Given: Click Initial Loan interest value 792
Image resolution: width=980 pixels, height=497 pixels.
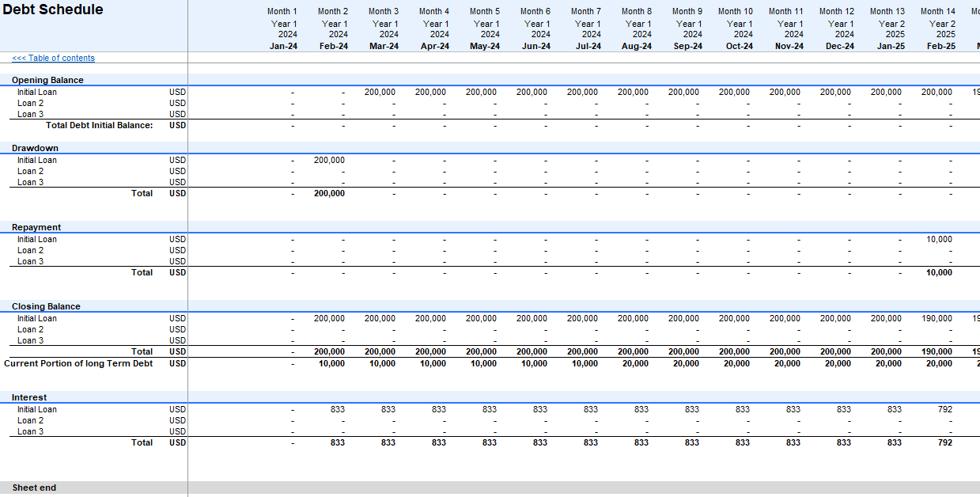Looking at the screenshot, I should [944, 409].
